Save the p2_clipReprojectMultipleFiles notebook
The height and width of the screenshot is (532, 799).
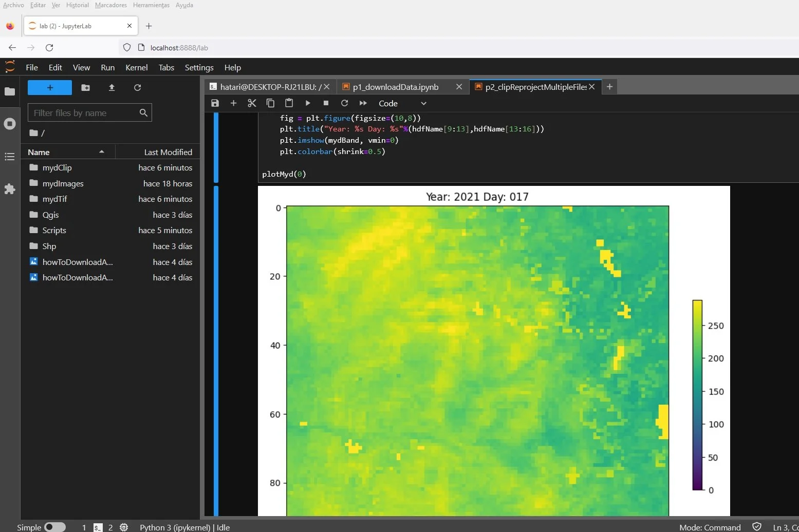coord(215,103)
